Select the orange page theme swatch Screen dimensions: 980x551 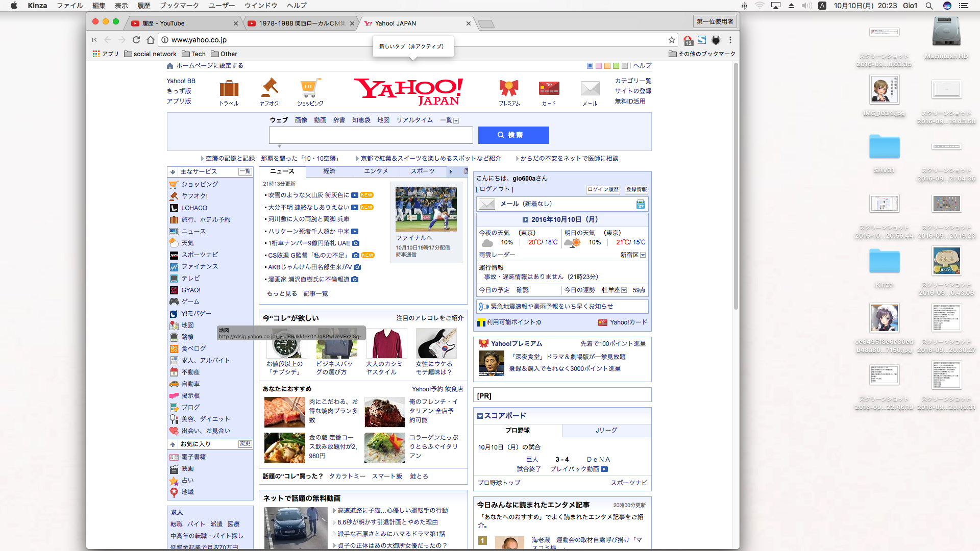(607, 66)
